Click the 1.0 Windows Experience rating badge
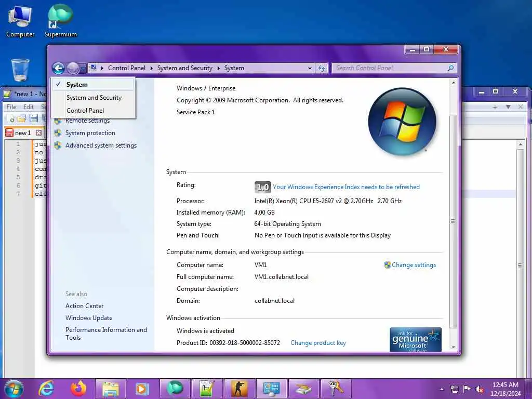Viewport: 532px width, 399px height. point(262,187)
